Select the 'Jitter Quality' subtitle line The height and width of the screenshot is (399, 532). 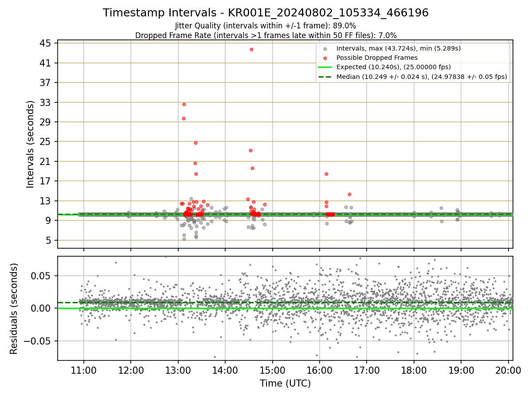pyautogui.click(x=266, y=26)
